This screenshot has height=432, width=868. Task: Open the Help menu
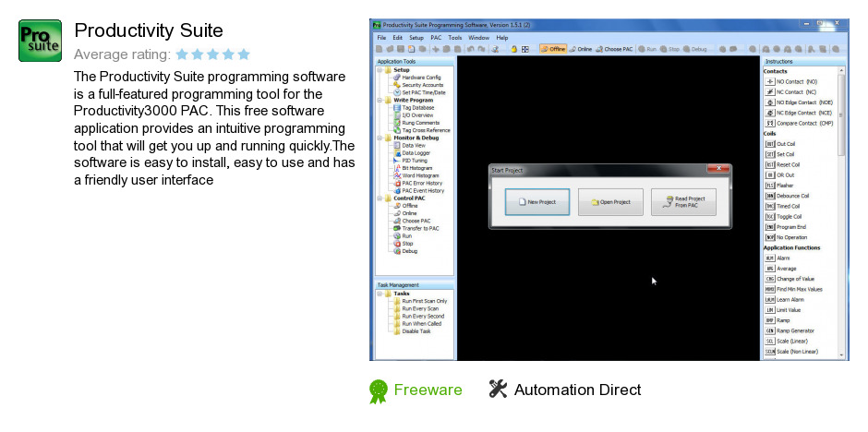(502, 38)
